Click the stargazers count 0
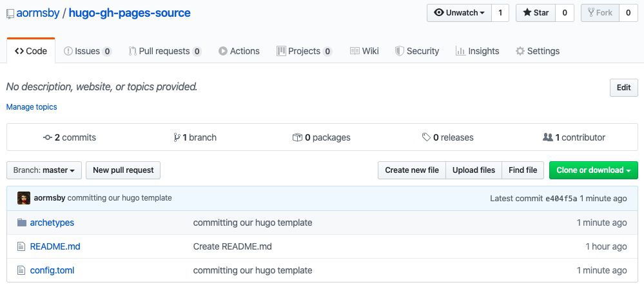Image resolution: width=644 pixels, height=287 pixels. (565, 13)
